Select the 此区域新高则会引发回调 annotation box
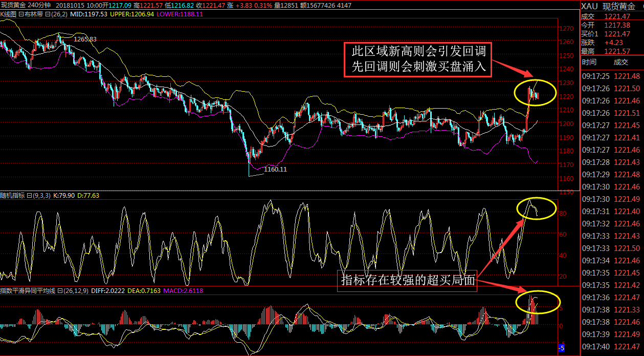This screenshot has width=644, height=356. pyautogui.click(x=418, y=59)
